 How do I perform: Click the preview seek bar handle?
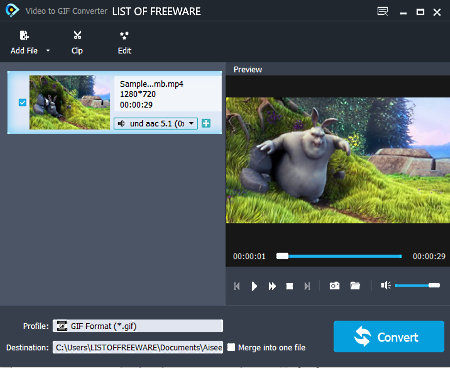[x=282, y=256]
